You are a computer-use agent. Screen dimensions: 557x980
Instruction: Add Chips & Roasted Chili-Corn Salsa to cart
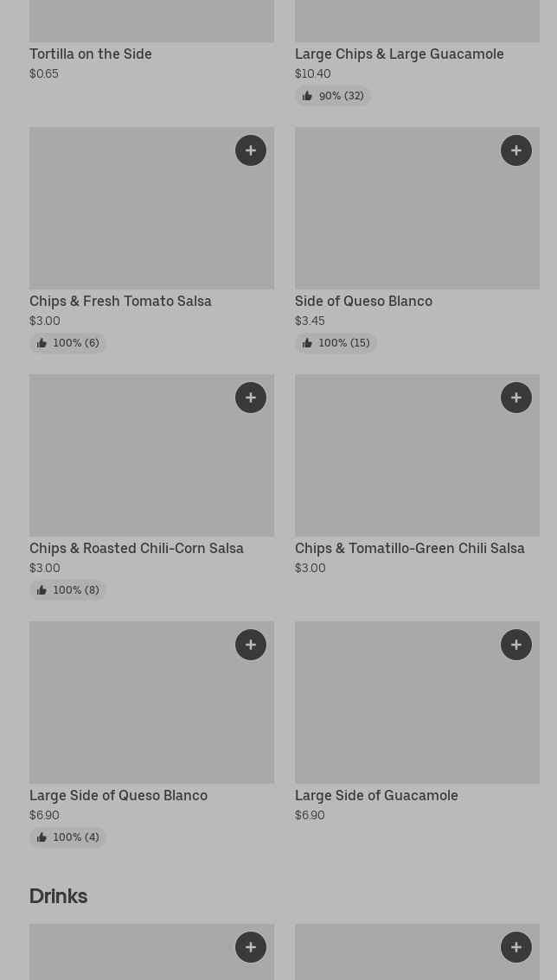pos(251,398)
